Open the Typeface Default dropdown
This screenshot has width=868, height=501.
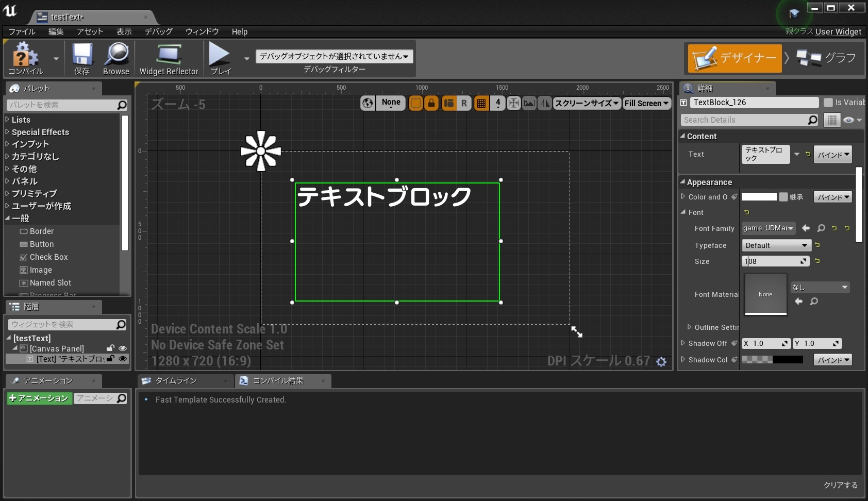pyautogui.click(x=776, y=245)
